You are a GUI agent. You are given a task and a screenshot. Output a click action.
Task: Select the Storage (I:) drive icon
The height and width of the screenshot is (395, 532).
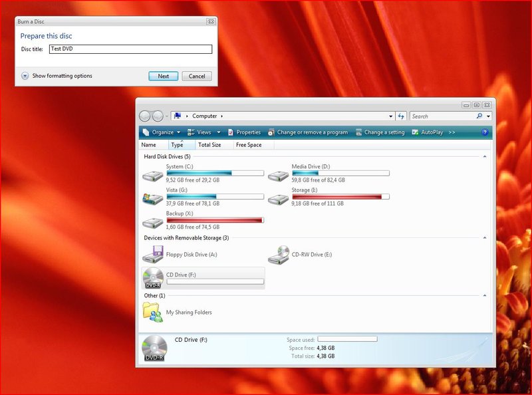coord(278,199)
